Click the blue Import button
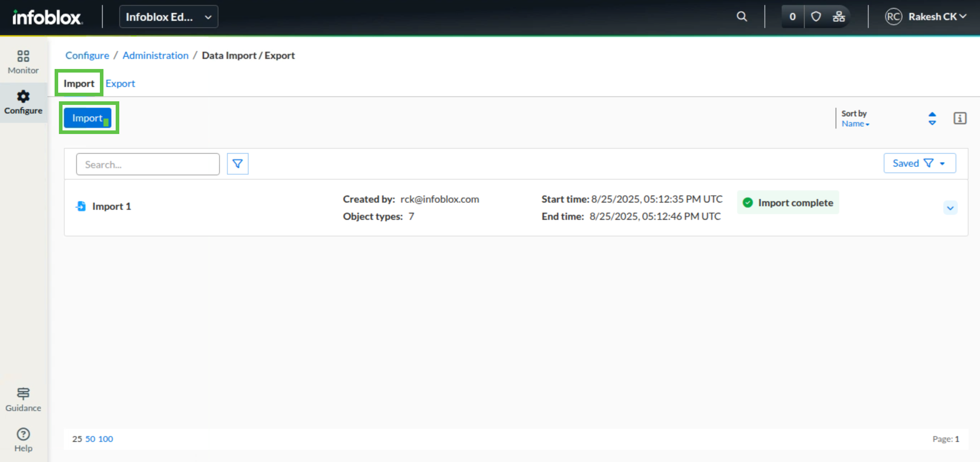Image resolution: width=980 pixels, height=462 pixels. coord(88,118)
